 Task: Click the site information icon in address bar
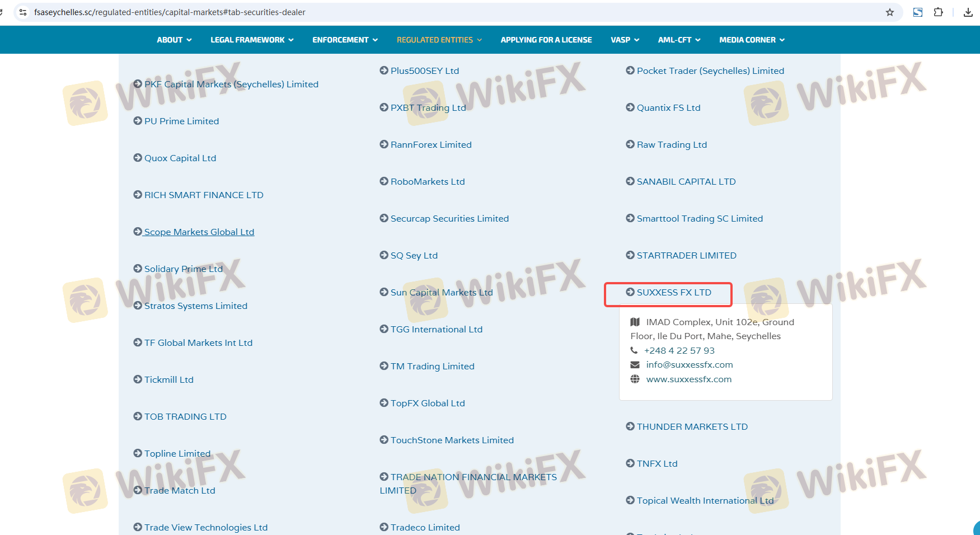23,12
